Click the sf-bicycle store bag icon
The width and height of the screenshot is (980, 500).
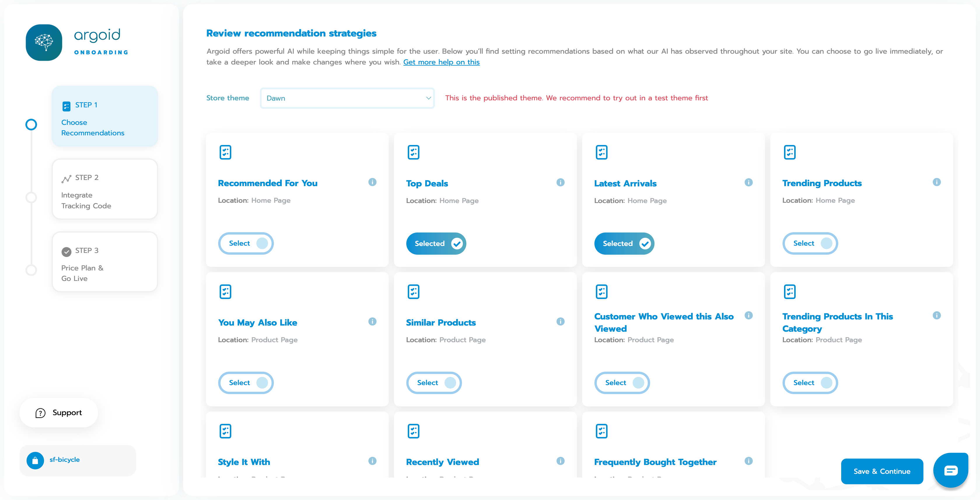tap(35, 460)
